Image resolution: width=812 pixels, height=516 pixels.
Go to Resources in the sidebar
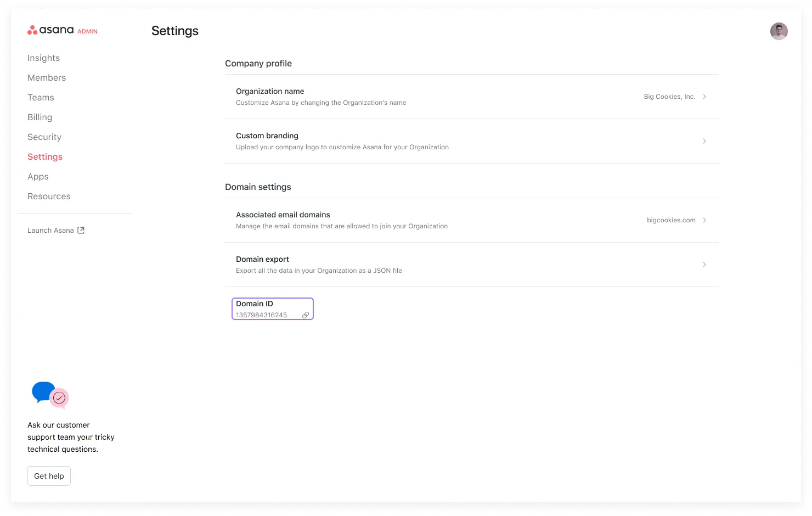[49, 197]
